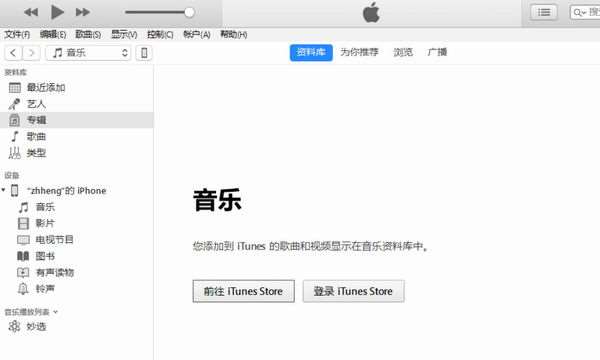Open the 显示(V) menu
The image size is (600, 360).
(124, 34)
